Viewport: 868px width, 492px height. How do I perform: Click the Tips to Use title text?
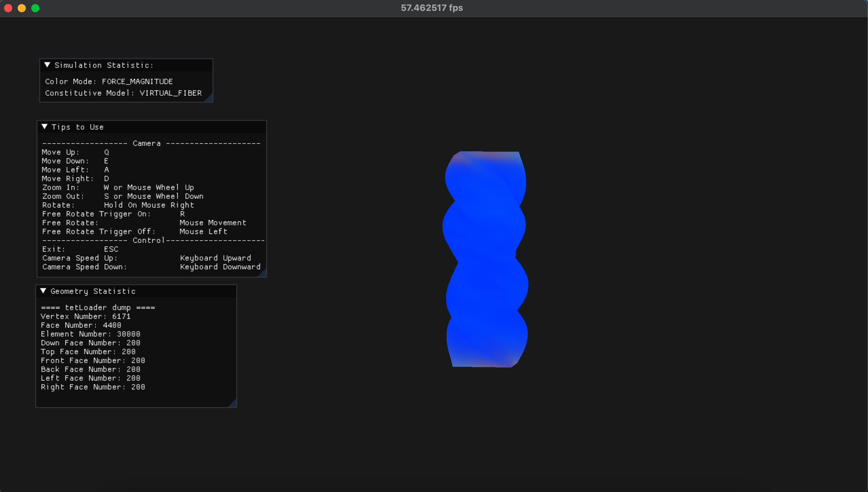click(77, 127)
